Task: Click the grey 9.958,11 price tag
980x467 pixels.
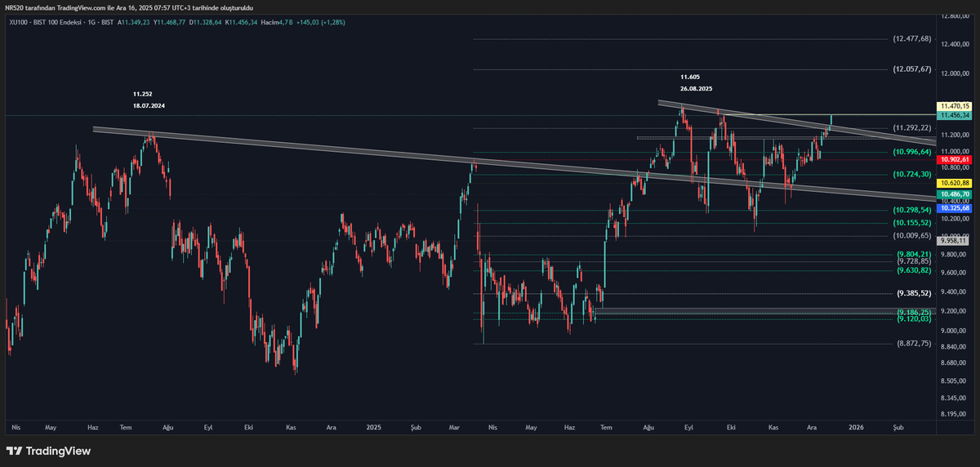Action: pos(952,241)
